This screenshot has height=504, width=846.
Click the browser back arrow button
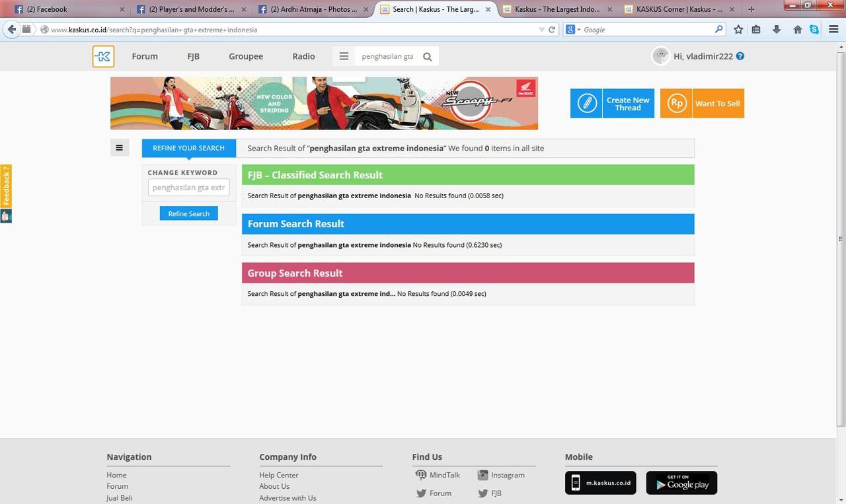click(x=11, y=30)
